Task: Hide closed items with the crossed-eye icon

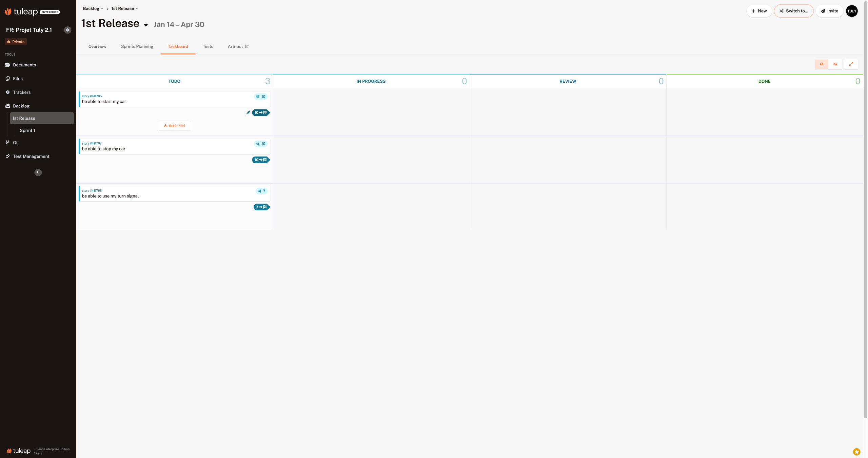Action: point(835,64)
